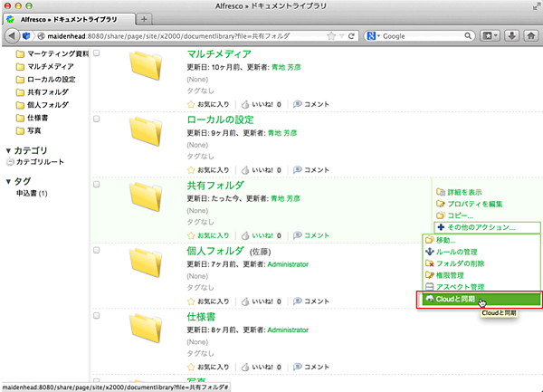Select the 個人フォルダ row checkbox
The width and height of the screenshot is (543, 392).
(97, 250)
